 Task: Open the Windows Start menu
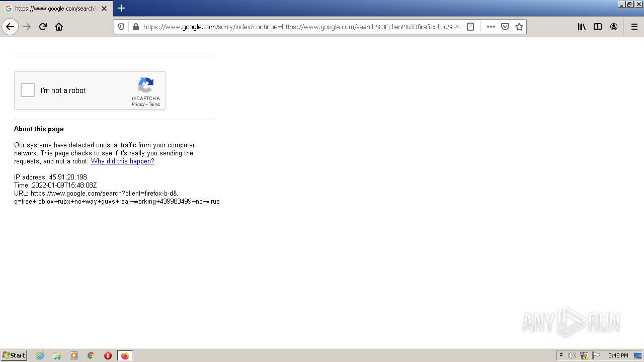[14, 355]
